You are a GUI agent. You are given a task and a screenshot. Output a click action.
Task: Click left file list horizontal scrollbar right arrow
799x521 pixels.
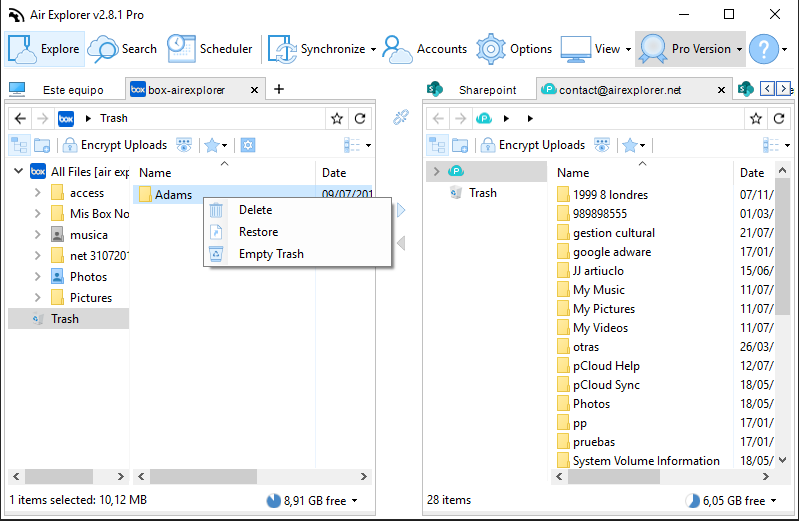(x=363, y=477)
